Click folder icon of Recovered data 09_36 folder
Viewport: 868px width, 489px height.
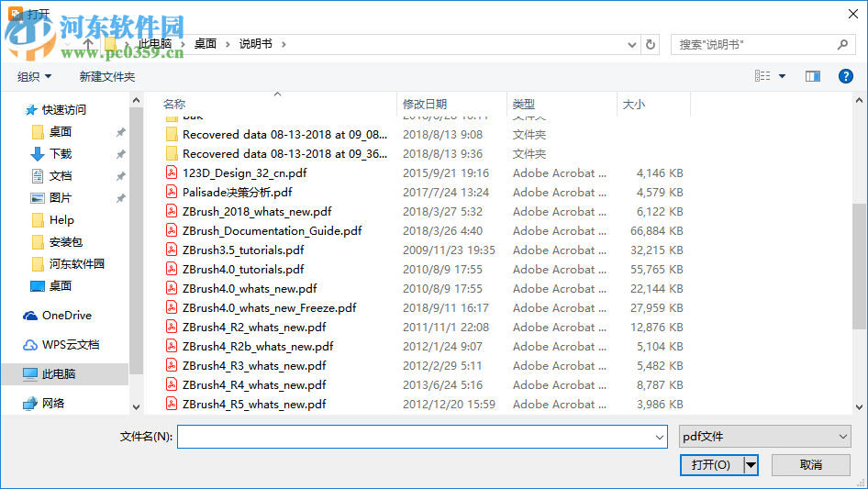172,153
